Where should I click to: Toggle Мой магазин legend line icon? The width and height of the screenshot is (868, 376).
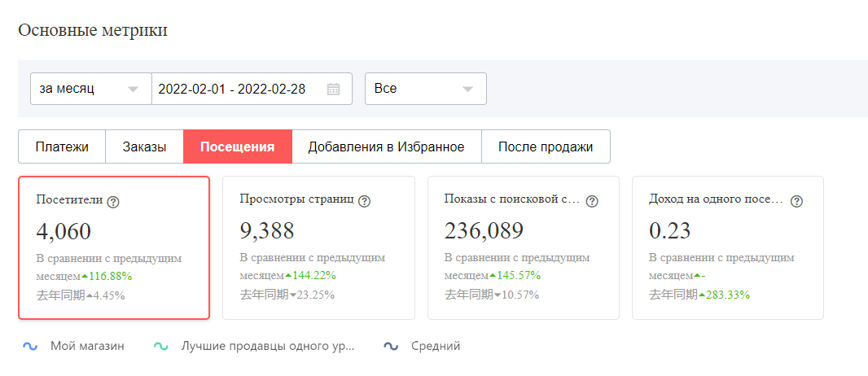29,347
